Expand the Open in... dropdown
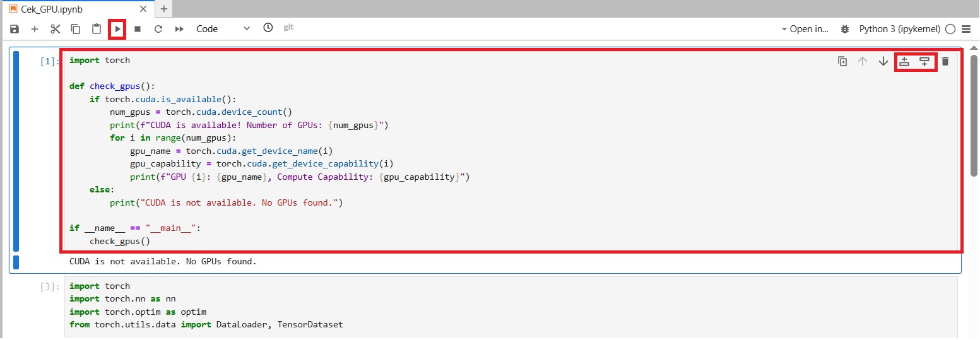Image resolution: width=980 pixels, height=340 pixels. click(805, 29)
